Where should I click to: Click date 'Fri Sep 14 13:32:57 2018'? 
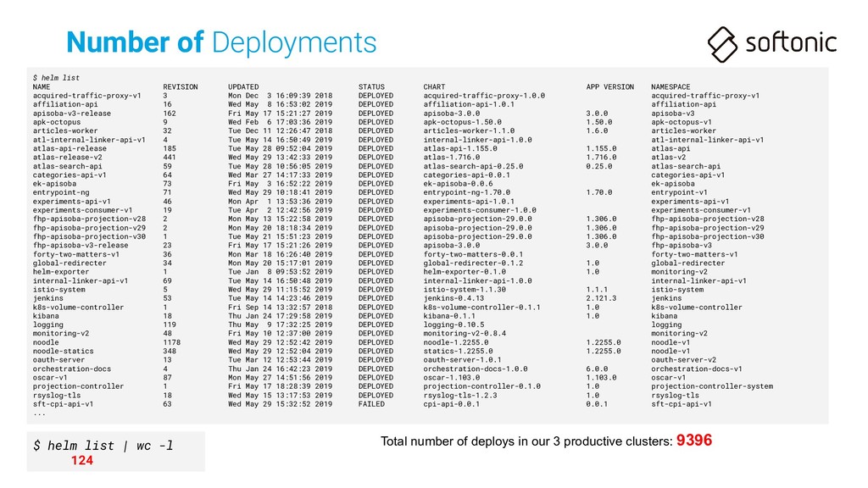(x=280, y=308)
